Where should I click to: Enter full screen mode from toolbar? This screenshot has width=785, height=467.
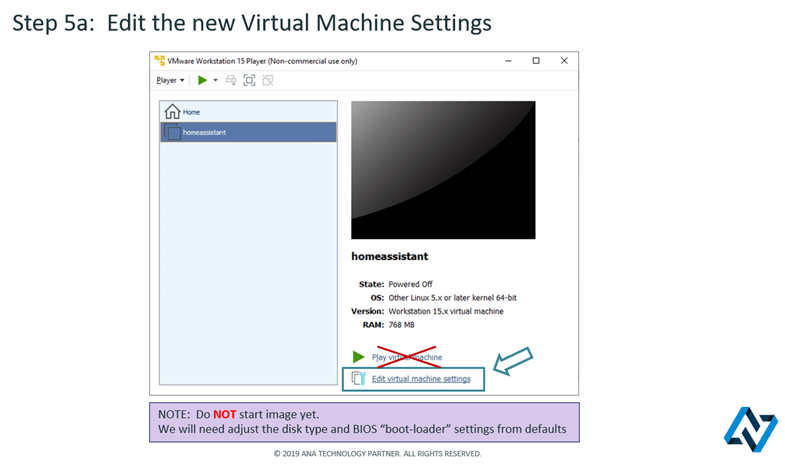(249, 80)
